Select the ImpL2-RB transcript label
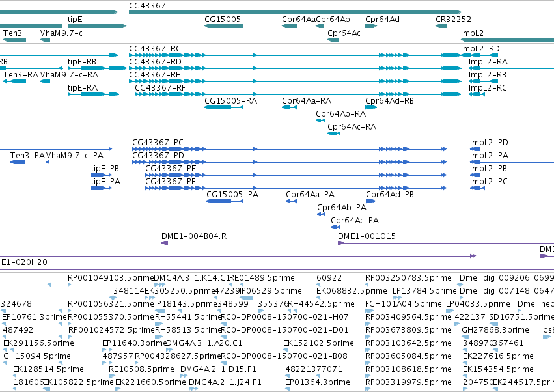The width and height of the screenshot is (554, 392). (x=488, y=75)
